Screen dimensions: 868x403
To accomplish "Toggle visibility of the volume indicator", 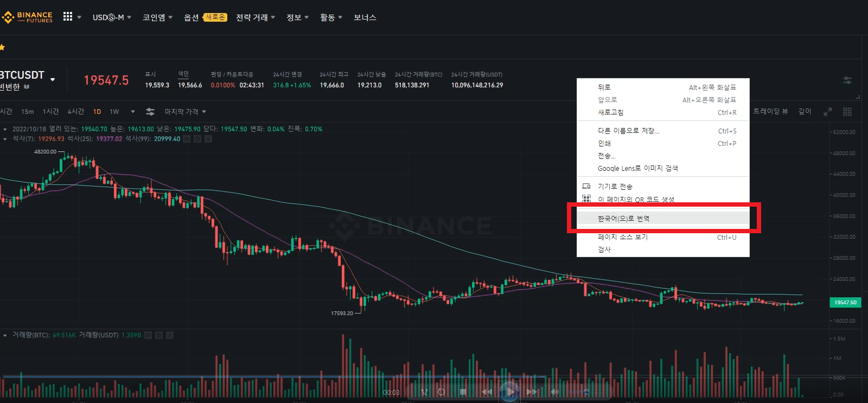I will 148,335.
